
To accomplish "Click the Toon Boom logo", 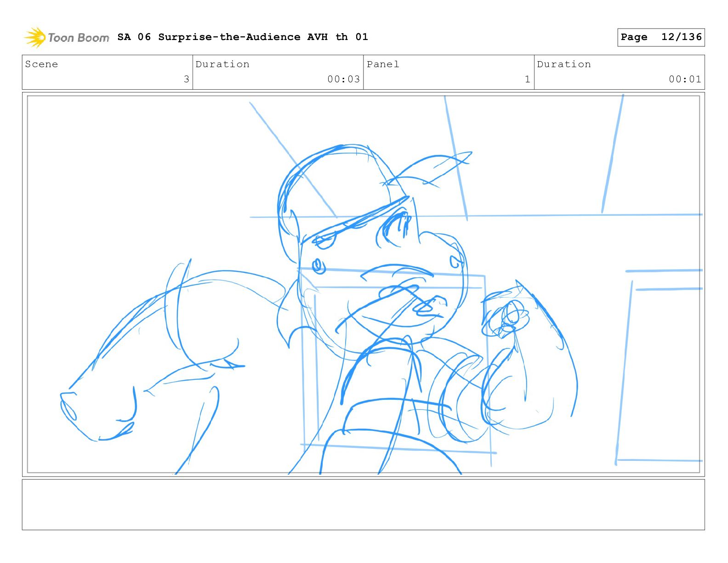I will (x=67, y=37).
